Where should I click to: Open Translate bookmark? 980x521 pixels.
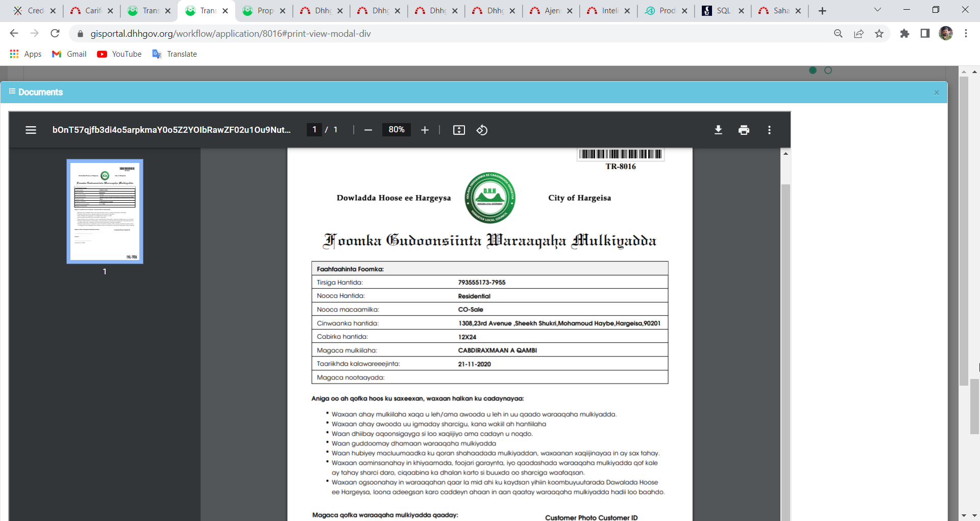[175, 54]
